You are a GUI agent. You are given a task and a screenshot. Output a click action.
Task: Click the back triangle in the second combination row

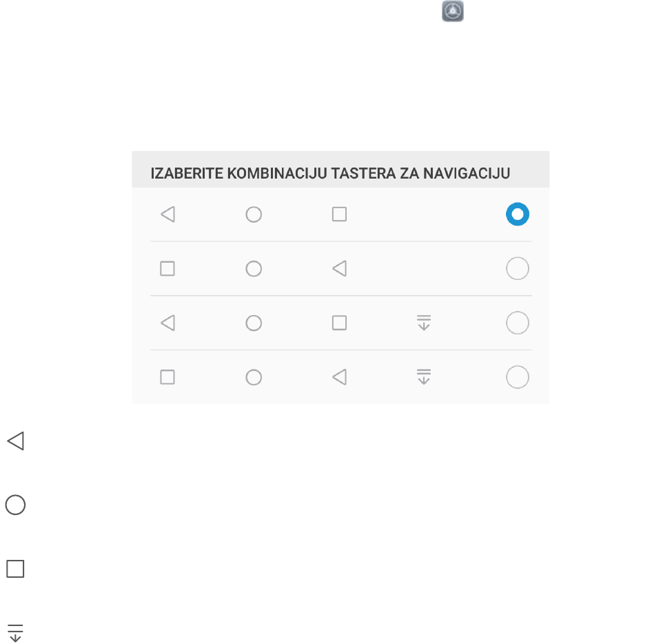click(339, 268)
